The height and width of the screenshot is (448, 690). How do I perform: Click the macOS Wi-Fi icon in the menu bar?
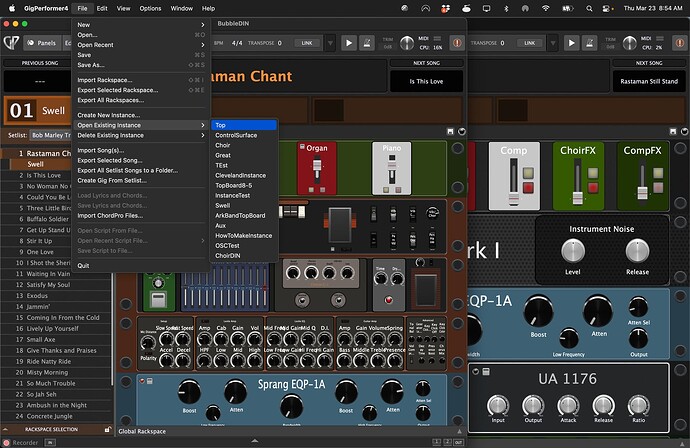[546, 8]
